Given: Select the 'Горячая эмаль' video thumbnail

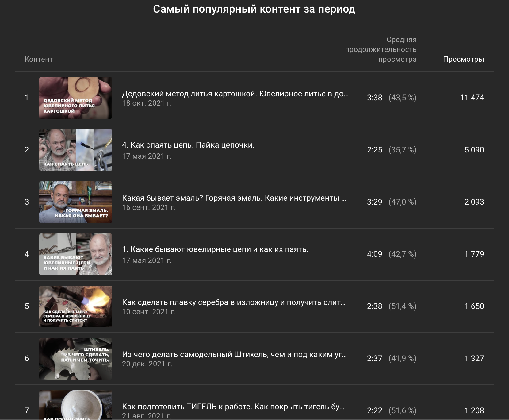Looking at the screenshot, I should tap(75, 202).
